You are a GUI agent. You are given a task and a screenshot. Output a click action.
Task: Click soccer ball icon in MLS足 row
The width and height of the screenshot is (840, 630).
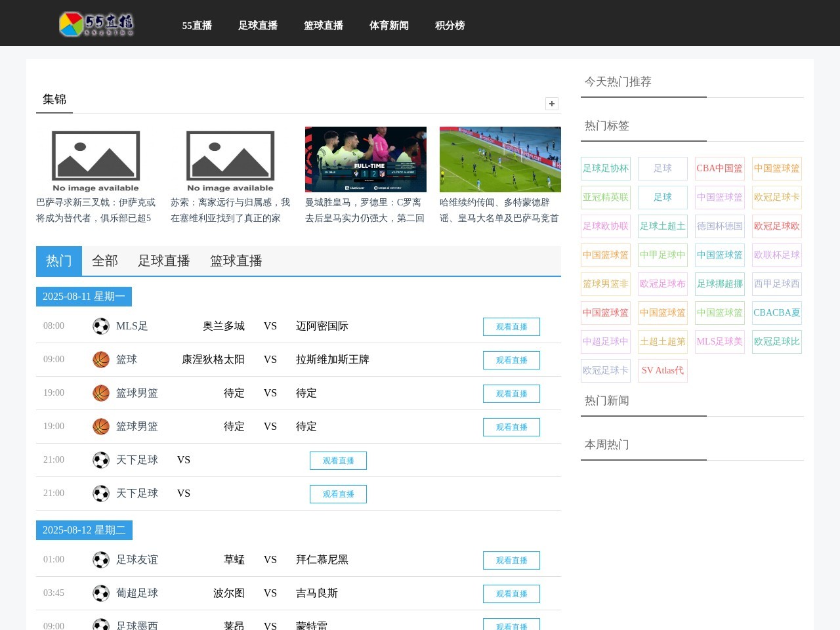(101, 326)
